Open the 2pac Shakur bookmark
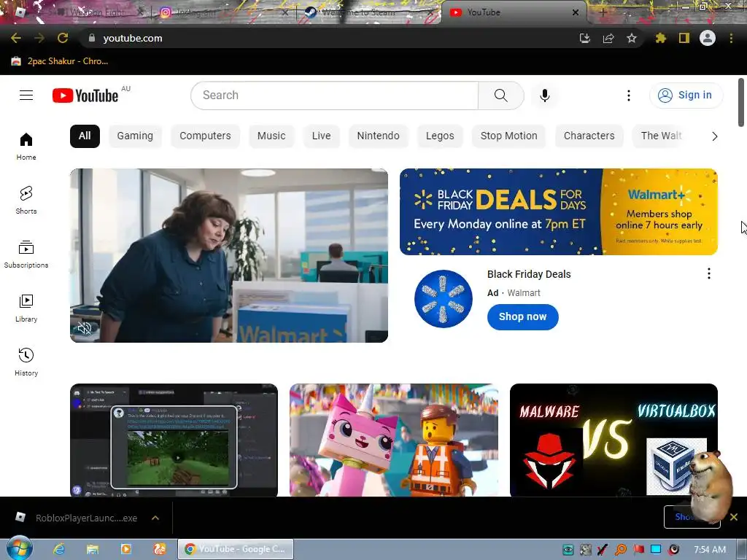This screenshot has width=747, height=560. click(x=60, y=61)
